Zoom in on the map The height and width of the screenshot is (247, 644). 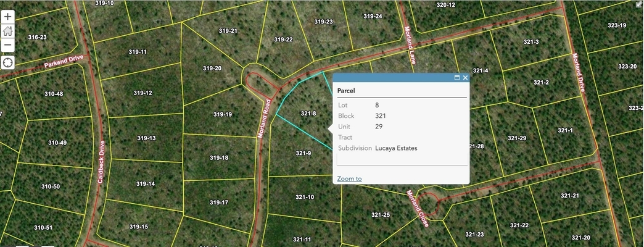tap(8, 17)
